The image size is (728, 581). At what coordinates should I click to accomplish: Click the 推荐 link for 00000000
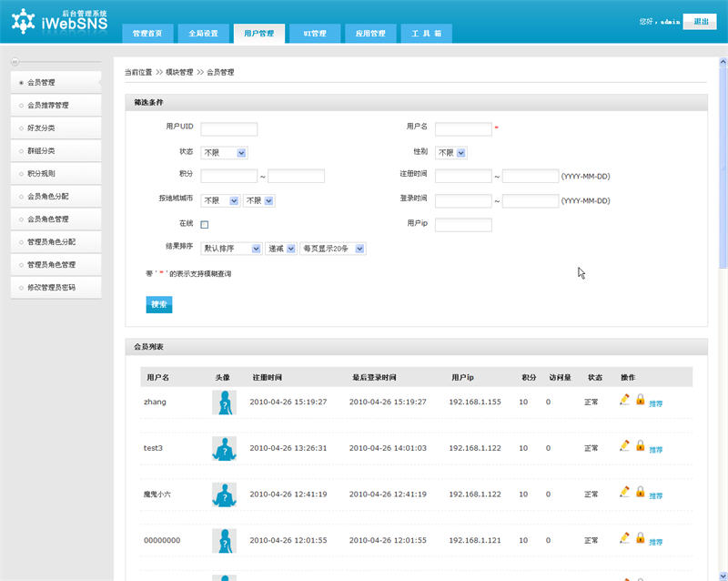coord(655,542)
